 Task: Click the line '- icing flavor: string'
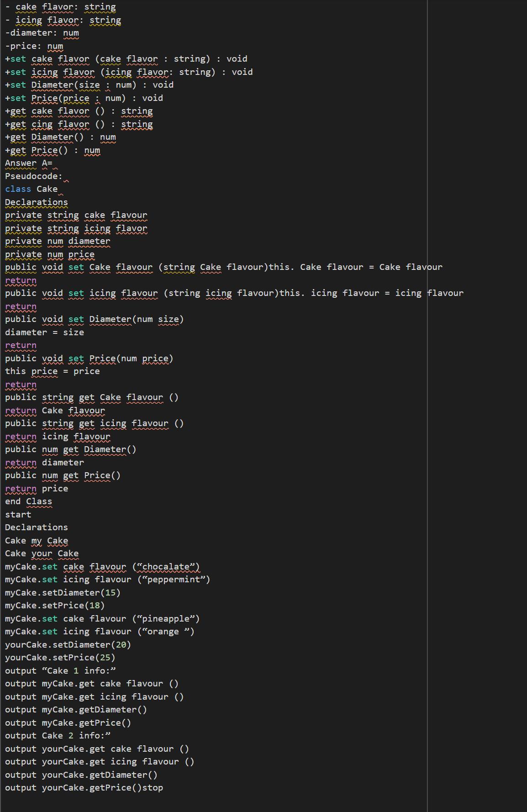pyautogui.click(x=63, y=20)
